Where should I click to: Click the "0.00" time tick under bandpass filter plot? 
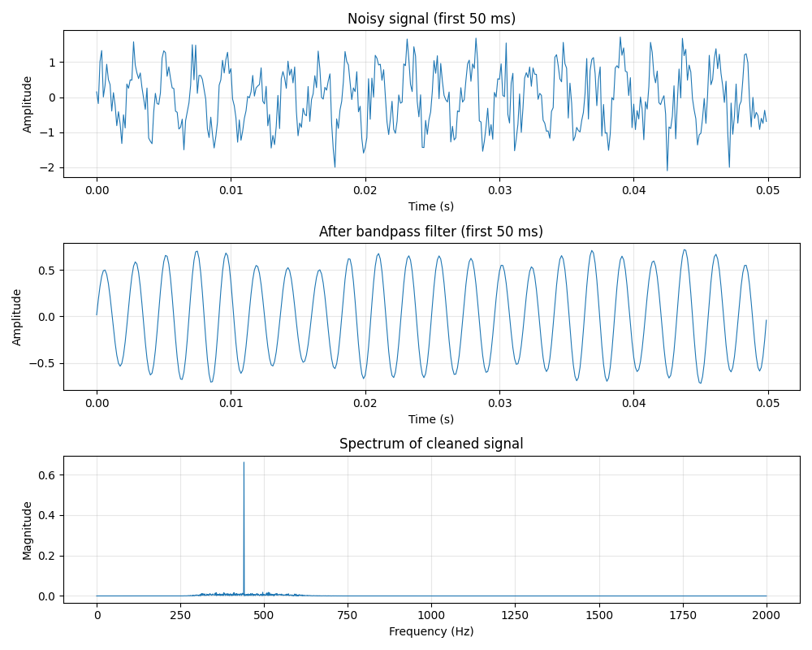pos(97,403)
